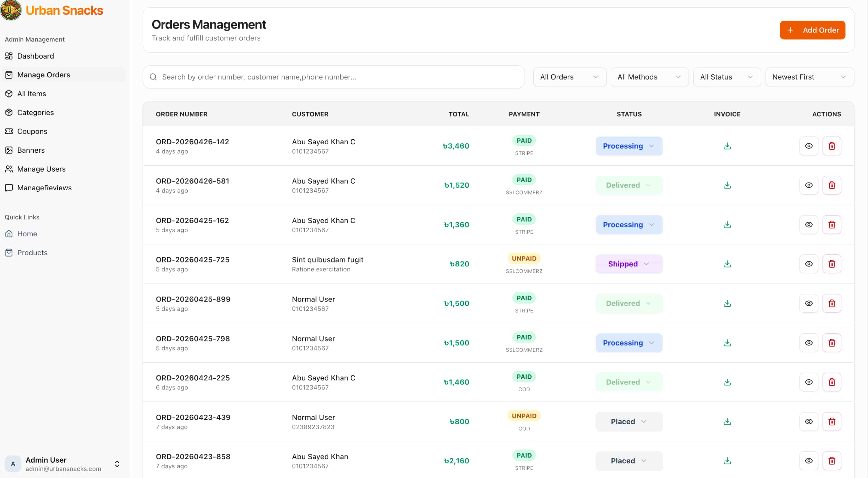Image resolution: width=868 pixels, height=478 pixels.
Task: Open the All Orders filter dropdown
Action: pyautogui.click(x=569, y=77)
